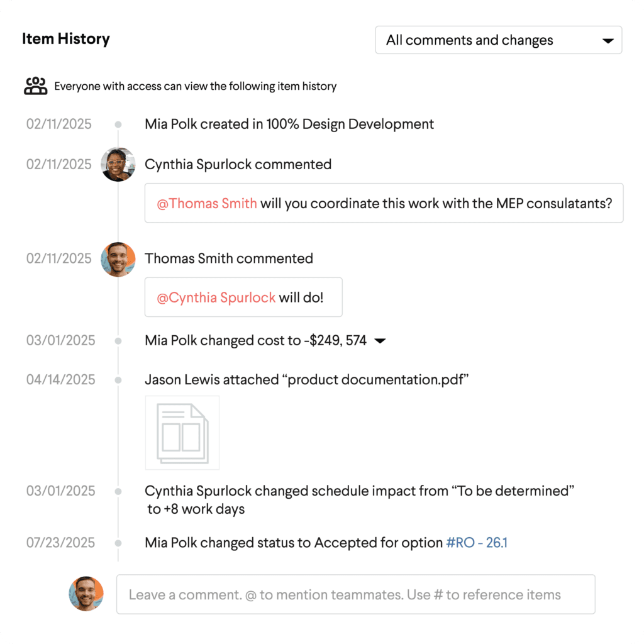This screenshot has width=644, height=644.
Task: Click the timeline dot for the 07/23/2025 entry
Action: point(118,542)
